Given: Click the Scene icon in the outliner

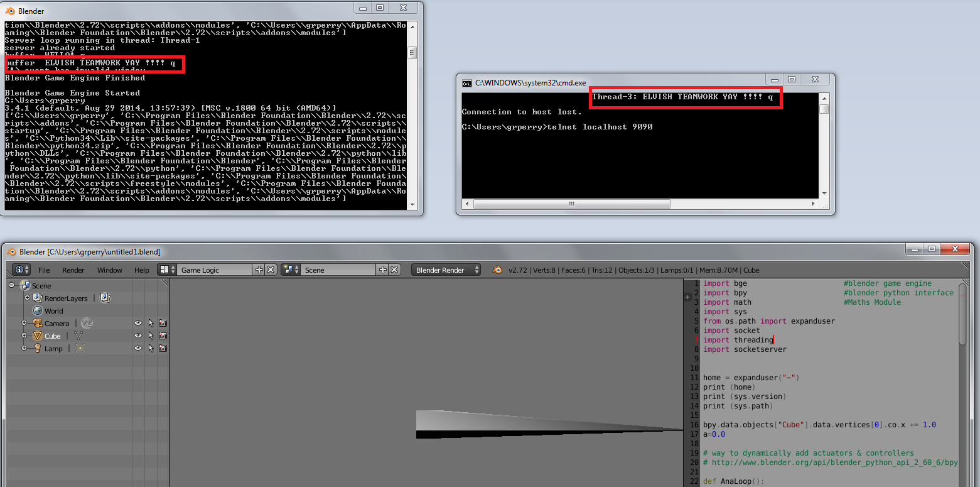Looking at the screenshot, I should point(25,285).
